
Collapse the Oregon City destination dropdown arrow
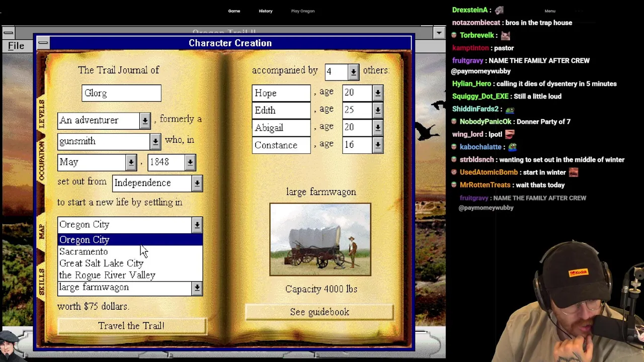pos(197,225)
